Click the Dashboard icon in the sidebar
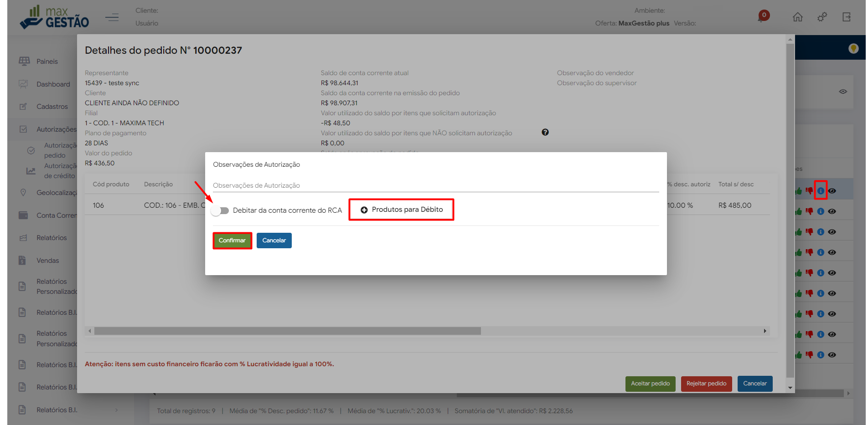The height and width of the screenshot is (425, 868). [23, 84]
